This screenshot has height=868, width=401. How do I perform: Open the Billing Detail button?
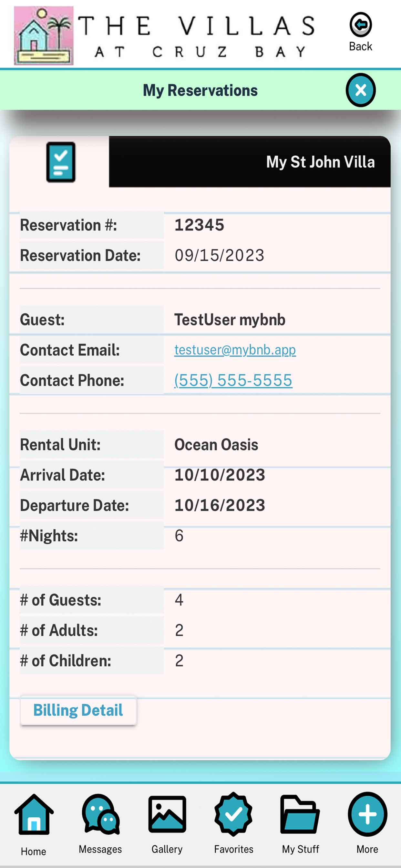[78, 710]
